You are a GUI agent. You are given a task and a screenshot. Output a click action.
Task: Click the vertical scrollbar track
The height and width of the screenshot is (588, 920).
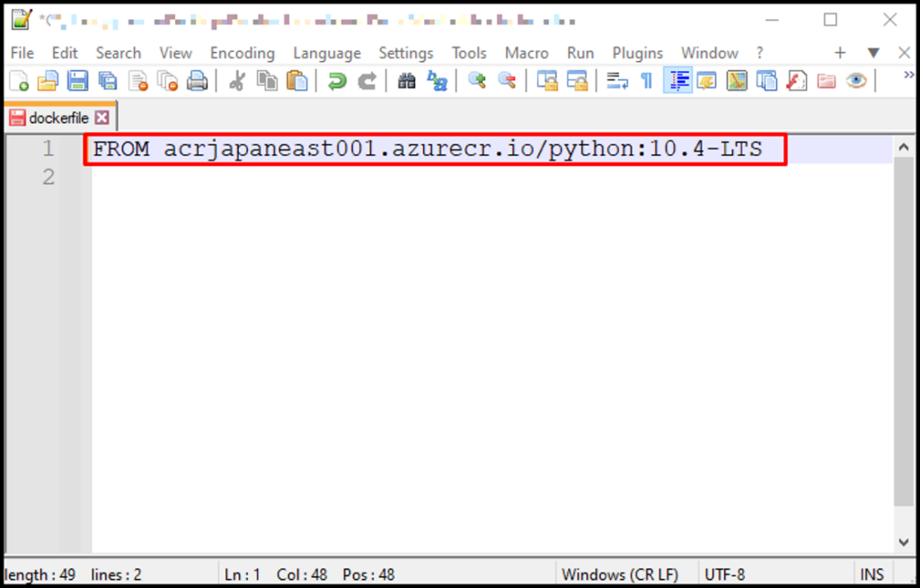click(x=904, y=345)
